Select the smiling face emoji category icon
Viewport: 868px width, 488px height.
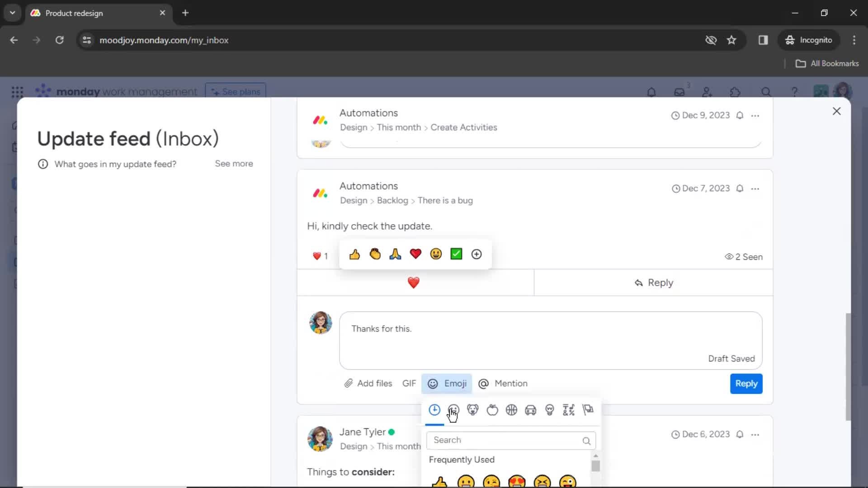click(x=454, y=409)
